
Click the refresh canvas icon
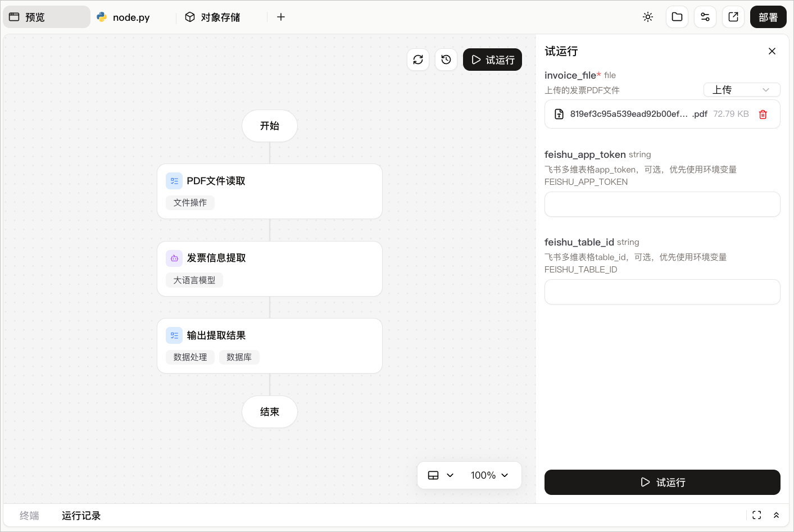coord(418,60)
